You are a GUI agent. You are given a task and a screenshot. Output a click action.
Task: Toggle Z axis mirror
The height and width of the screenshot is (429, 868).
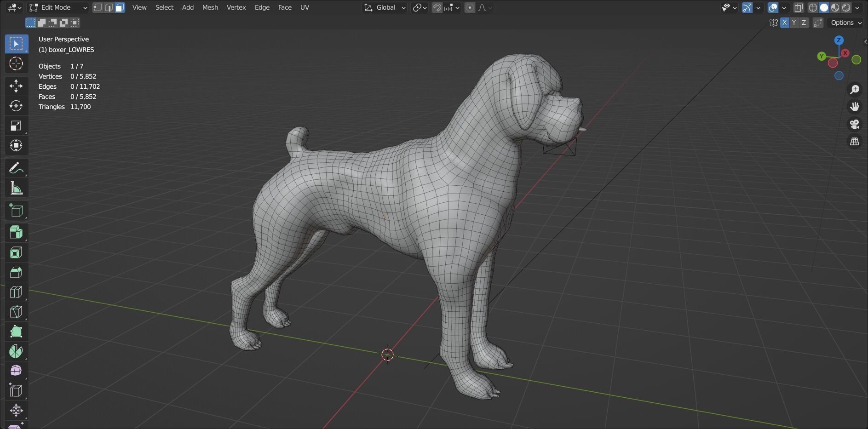tap(804, 23)
